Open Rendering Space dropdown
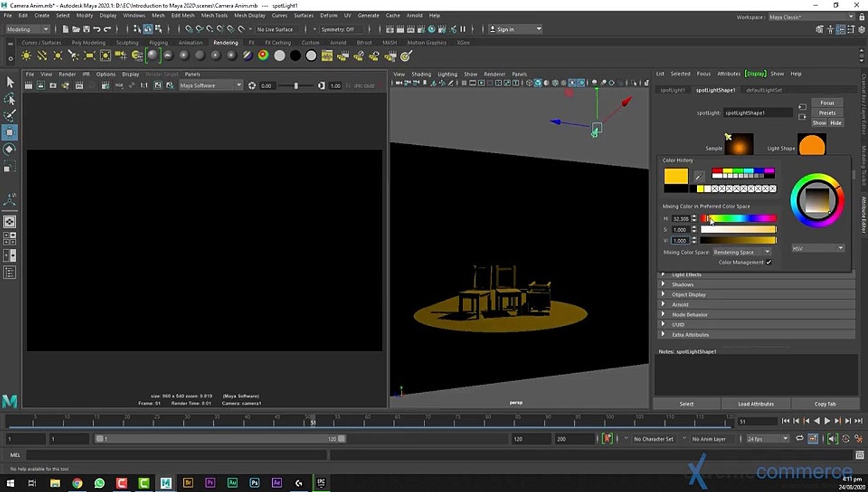 (x=742, y=252)
